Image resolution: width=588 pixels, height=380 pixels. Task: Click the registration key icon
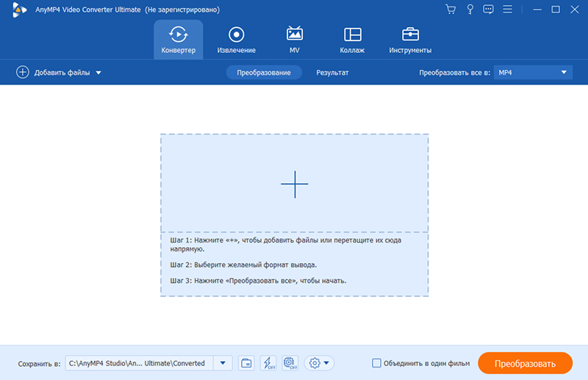(x=470, y=10)
